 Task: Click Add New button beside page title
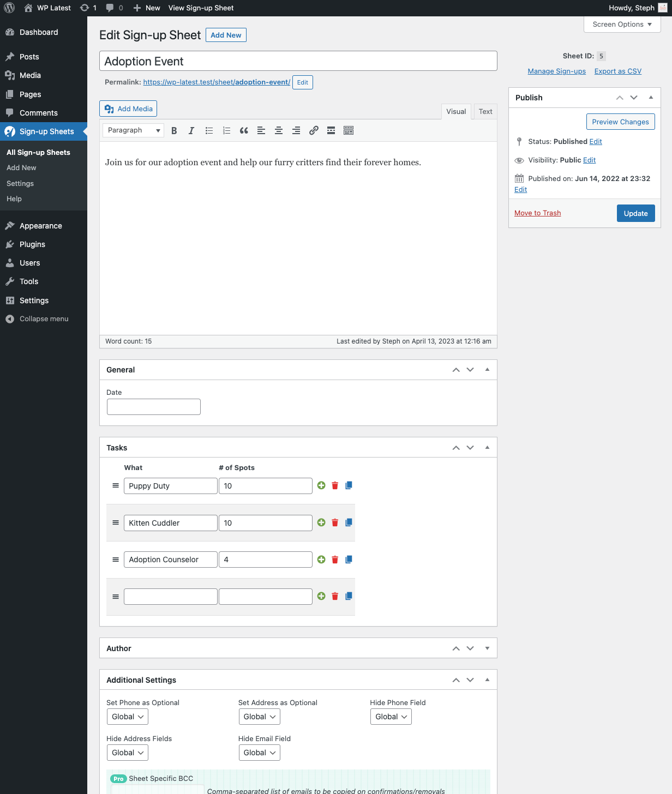pyautogui.click(x=226, y=35)
